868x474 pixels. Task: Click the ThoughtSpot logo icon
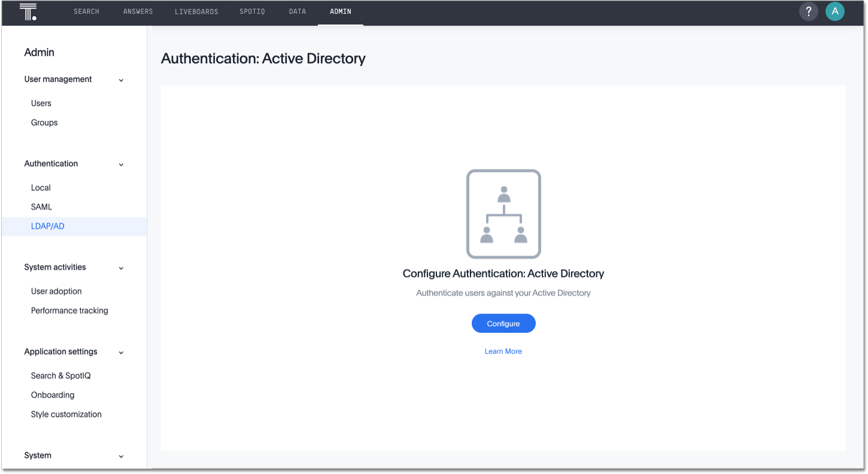[x=28, y=11]
